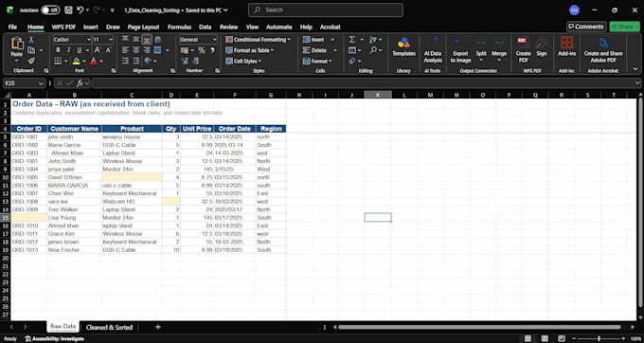Switch to the Data ribbon tab
The width and height of the screenshot is (644, 343).
[x=205, y=27]
